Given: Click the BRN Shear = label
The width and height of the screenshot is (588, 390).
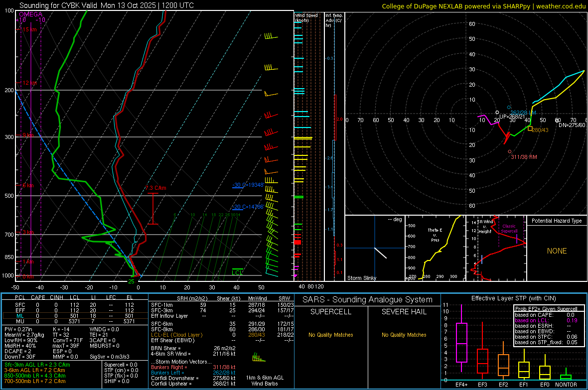Looking at the screenshot, I should tap(166, 348).
